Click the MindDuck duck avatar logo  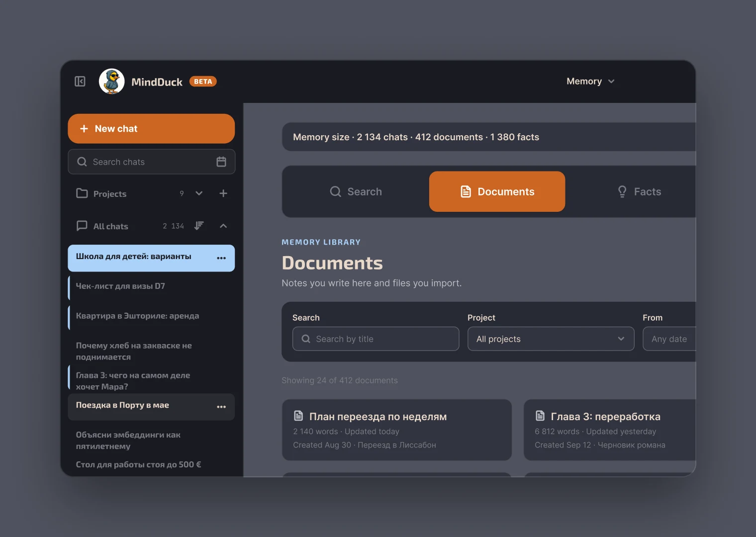pyautogui.click(x=112, y=82)
